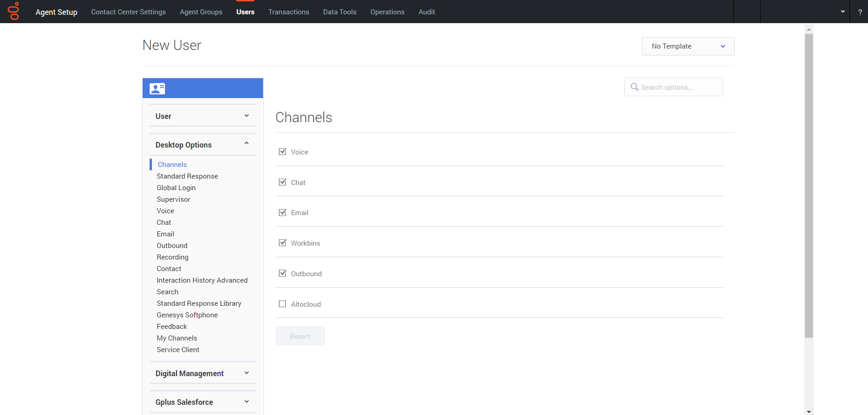Open Interaction History Advanced Search

click(x=202, y=286)
